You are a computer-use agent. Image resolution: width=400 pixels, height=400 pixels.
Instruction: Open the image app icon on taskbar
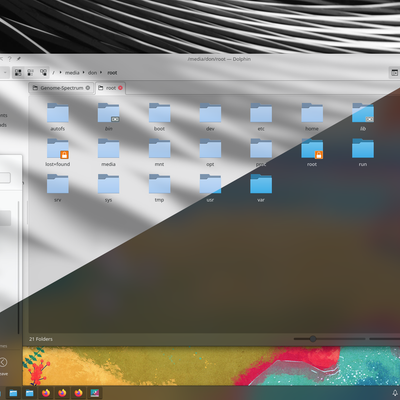pyautogui.click(x=95, y=393)
